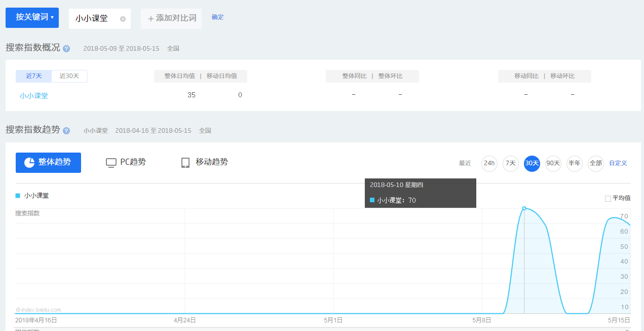Click the 移动环比 column header

tap(562, 76)
